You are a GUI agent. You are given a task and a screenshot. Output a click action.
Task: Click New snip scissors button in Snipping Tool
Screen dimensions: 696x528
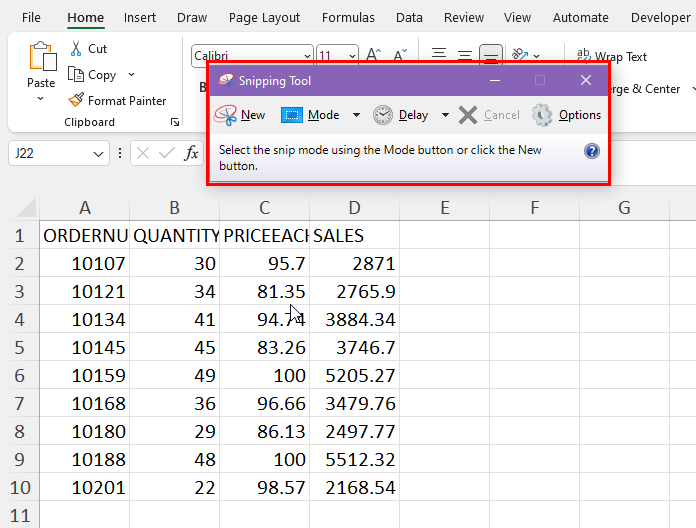(240, 115)
